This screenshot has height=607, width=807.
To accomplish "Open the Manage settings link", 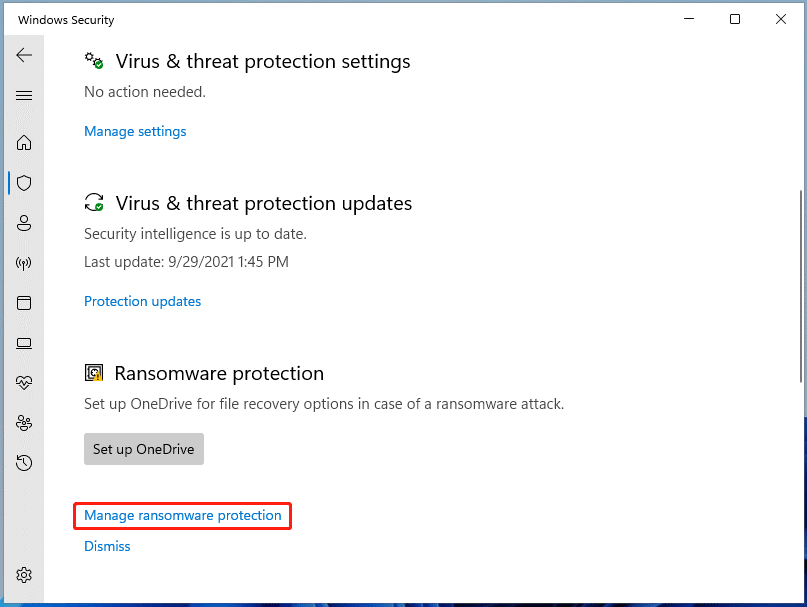I will [135, 131].
